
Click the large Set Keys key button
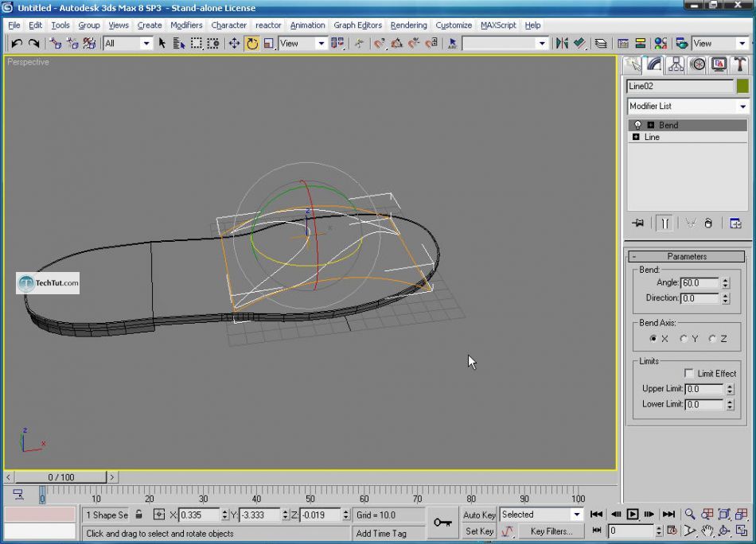442,523
